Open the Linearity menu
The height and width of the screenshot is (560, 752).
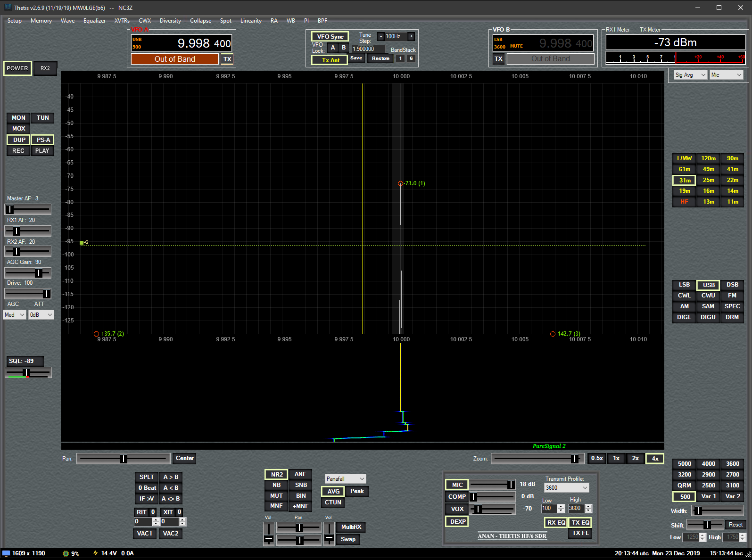tap(251, 21)
